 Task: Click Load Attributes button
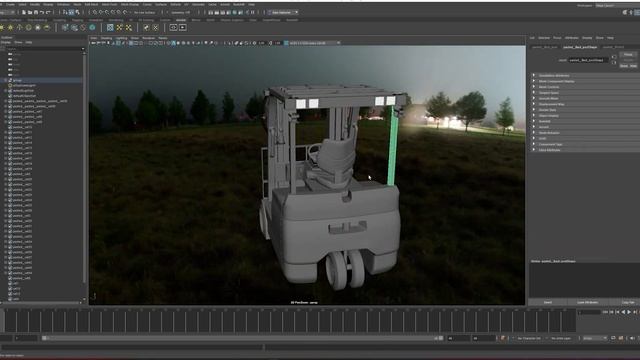pos(587,302)
